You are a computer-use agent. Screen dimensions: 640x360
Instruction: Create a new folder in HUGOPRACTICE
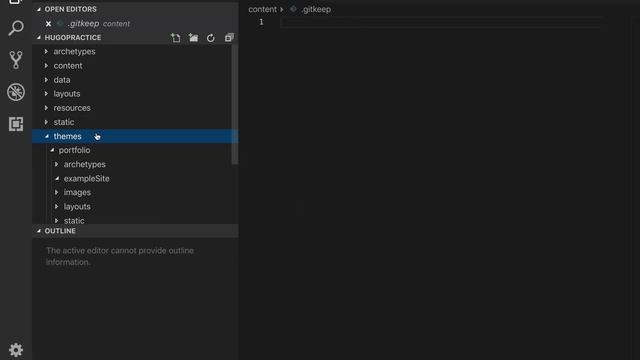pyautogui.click(x=193, y=38)
